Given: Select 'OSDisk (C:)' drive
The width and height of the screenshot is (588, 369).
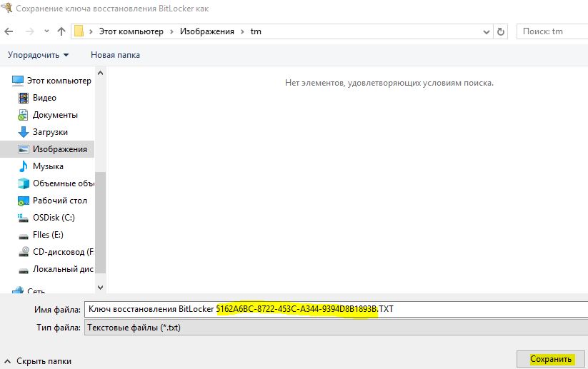Looking at the screenshot, I should tap(54, 218).
